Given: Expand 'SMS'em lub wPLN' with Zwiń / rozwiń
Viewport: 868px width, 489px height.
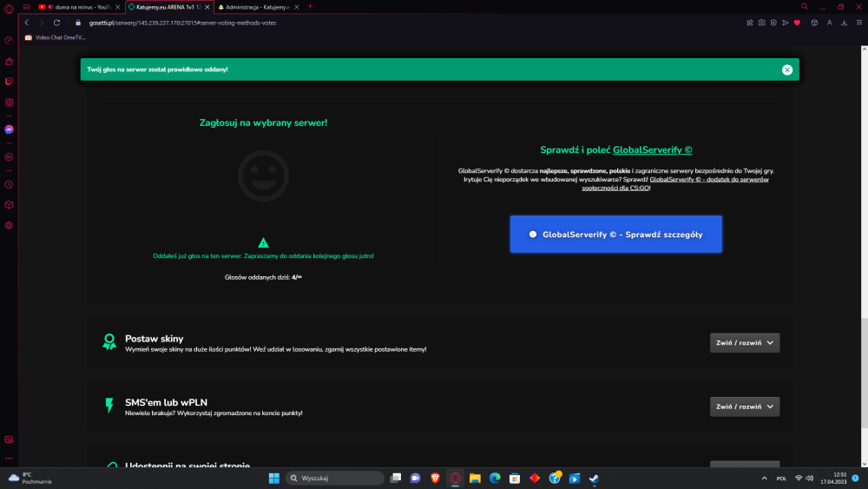Looking at the screenshot, I should [745, 406].
